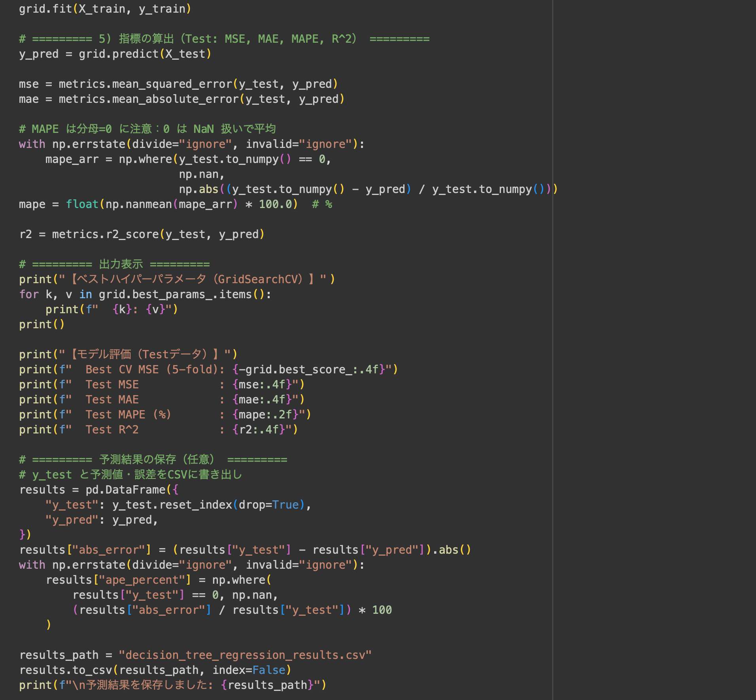756x700 pixels.
Task: Click 'for k, v in grid.best_params_.items()' line
Action: pos(145,294)
